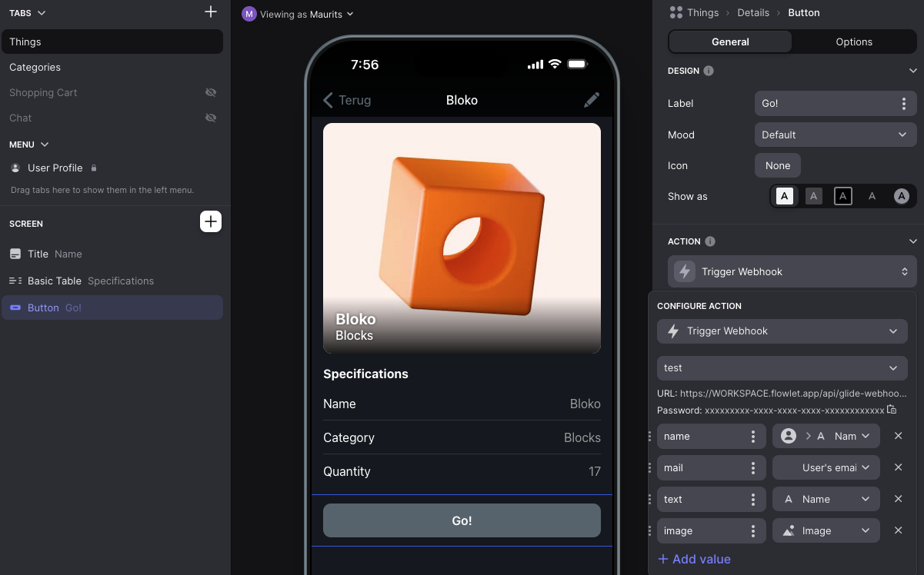Switch to the Options tab
Image resolution: width=924 pixels, height=575 pixels.
pos(854,42)
